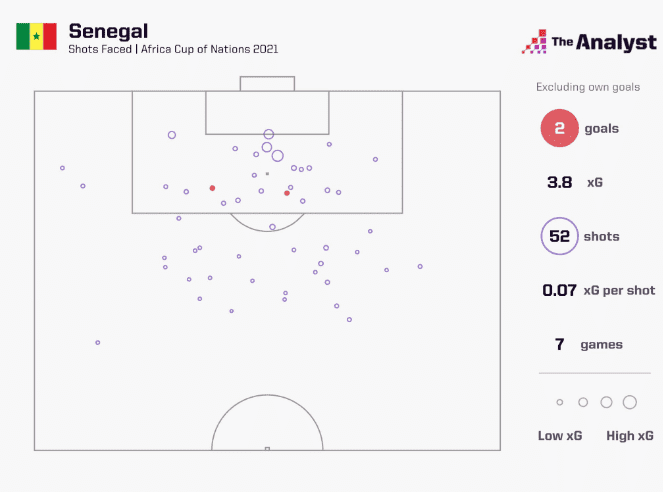Click The Analyst logo

point(589,42)
